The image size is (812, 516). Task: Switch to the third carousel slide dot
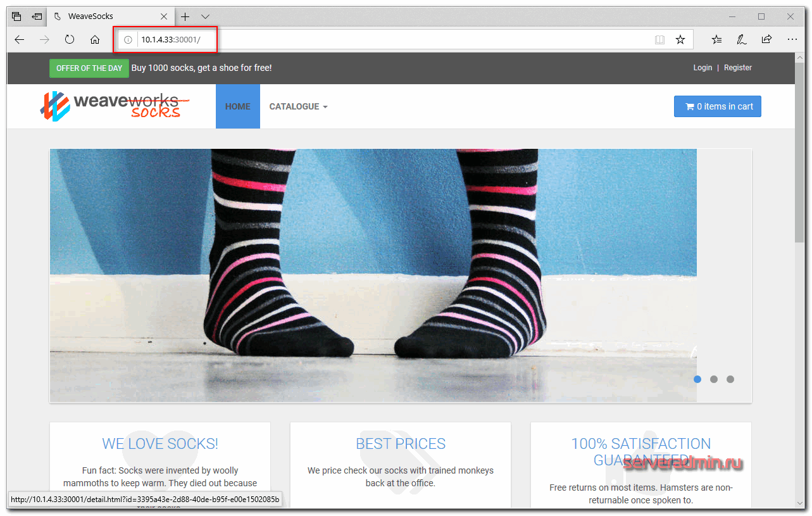(x=730, y=379)
